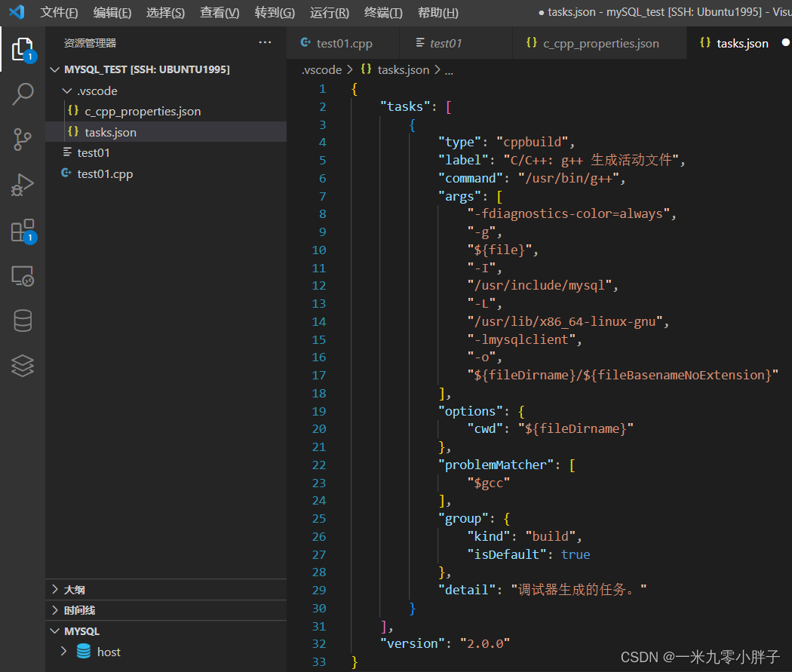
Task: Collapse the MYSQL_TEST workspace root
Action: point(55,69)
